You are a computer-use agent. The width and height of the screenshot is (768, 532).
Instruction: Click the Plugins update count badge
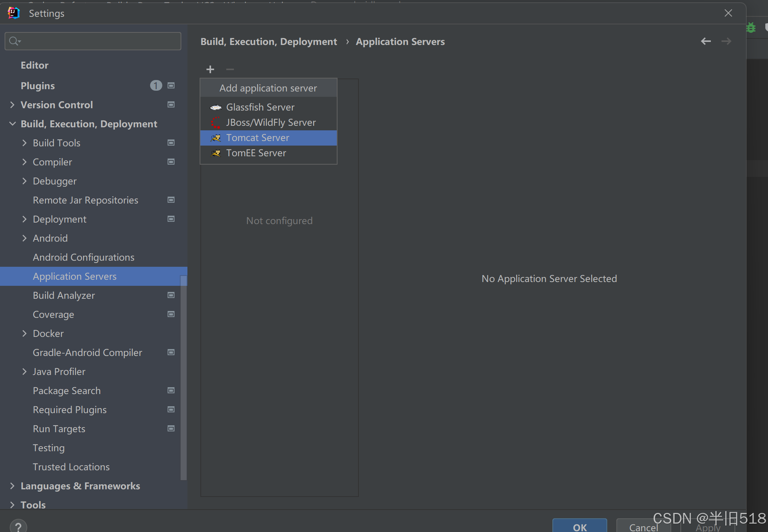(x=156, y=85)
